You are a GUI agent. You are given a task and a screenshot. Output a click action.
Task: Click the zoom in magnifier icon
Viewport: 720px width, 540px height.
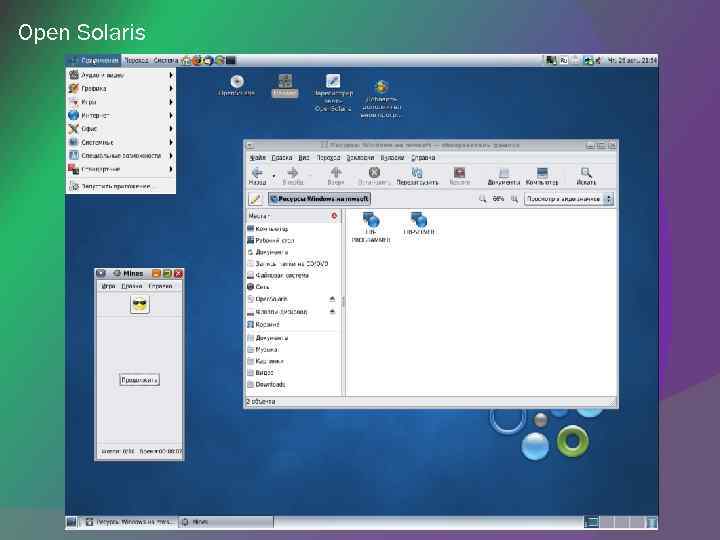pyautogui.click(x=514, y=199)
